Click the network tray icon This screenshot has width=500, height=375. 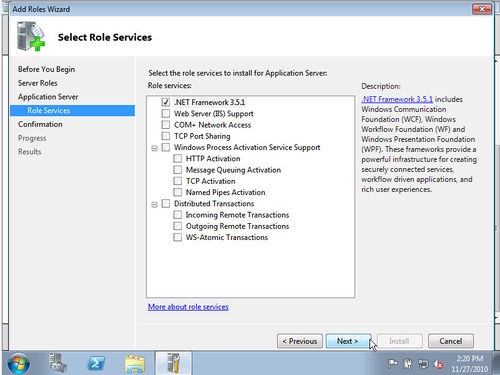click(x=423, y=364)
